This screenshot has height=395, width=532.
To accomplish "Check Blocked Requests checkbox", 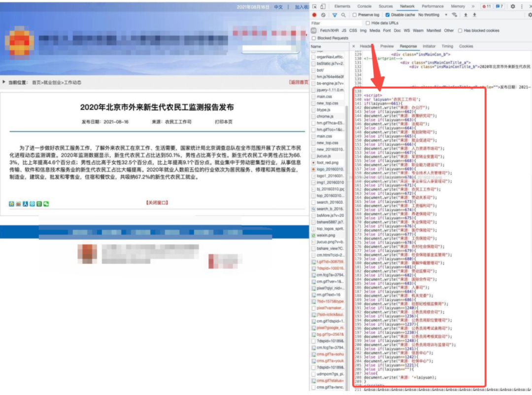I will [314, 38].
